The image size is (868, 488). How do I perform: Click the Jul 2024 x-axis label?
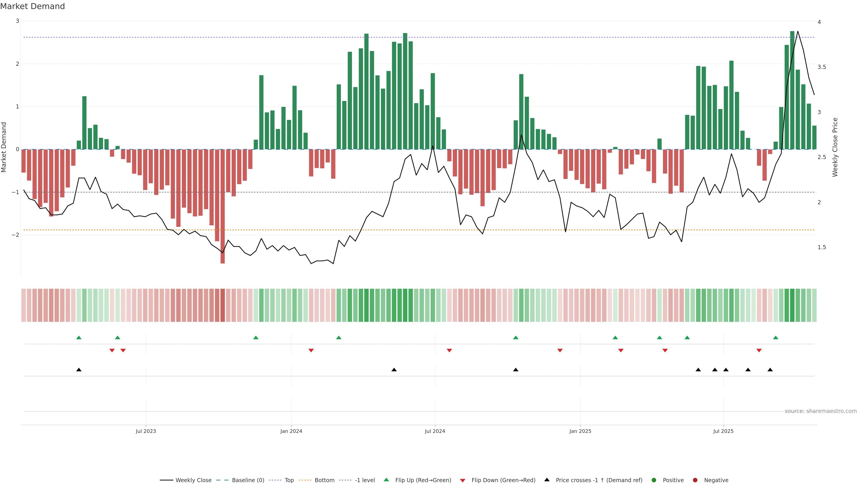tap(435, 431)
